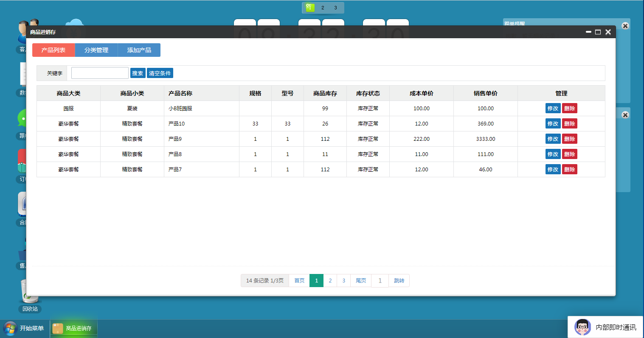The width and height of the screenshot is (644, 338).
Task: Delete the 产品10 row
Action: (x=569, y=124)
